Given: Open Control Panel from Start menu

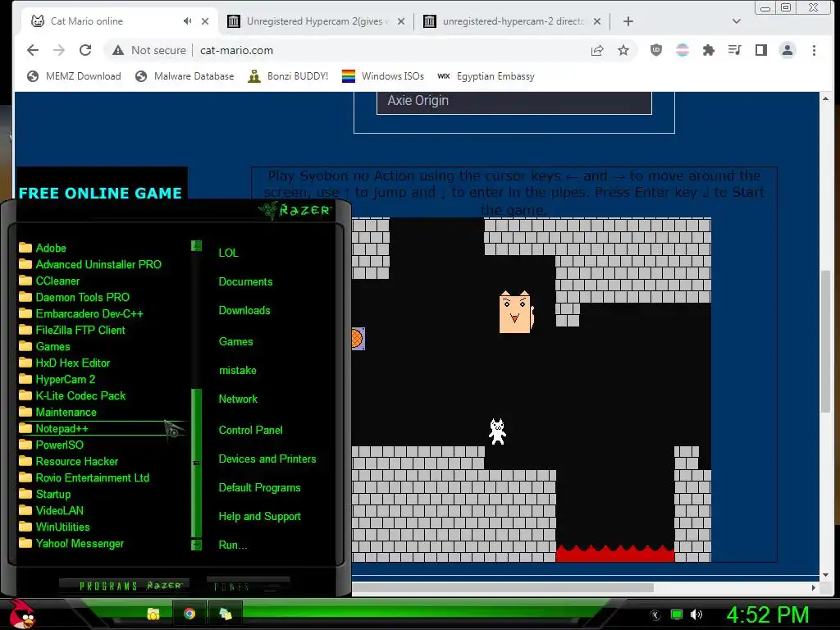Looking at the screenshot, I should (250, 430).
